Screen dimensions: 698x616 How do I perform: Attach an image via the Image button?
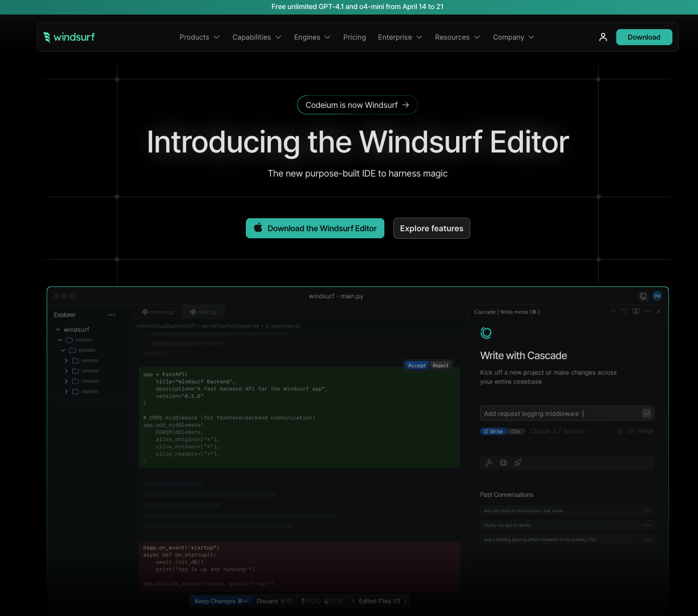click(x=641, y=431)
